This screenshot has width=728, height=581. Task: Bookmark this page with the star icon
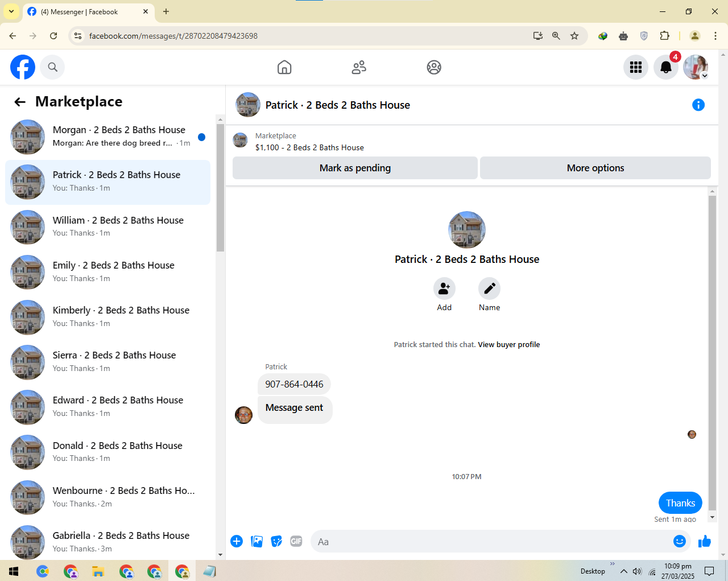[574, 36]
